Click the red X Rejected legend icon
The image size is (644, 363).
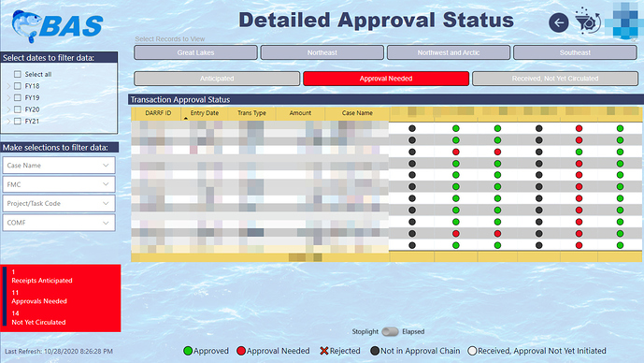tap(324, 351)
